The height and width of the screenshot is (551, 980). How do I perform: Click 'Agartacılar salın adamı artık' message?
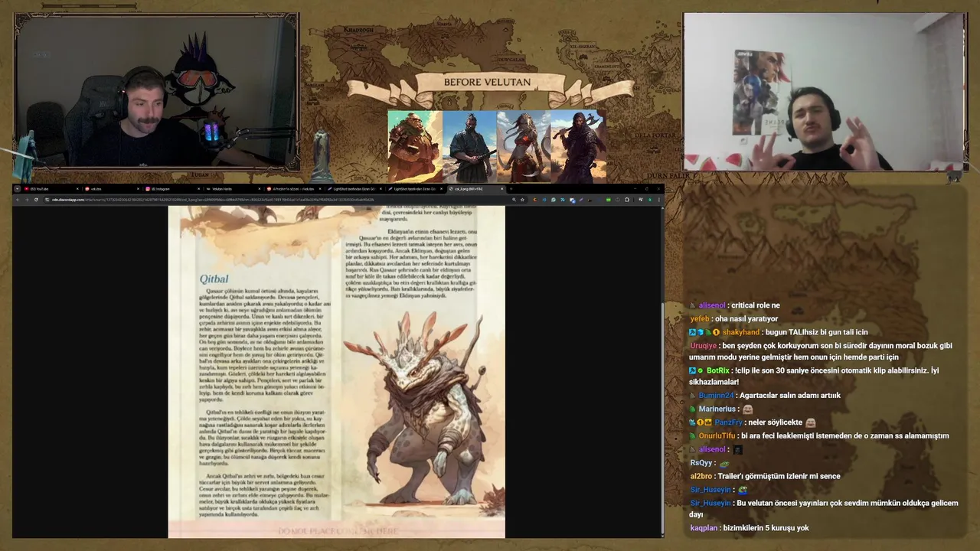[791, 396]
